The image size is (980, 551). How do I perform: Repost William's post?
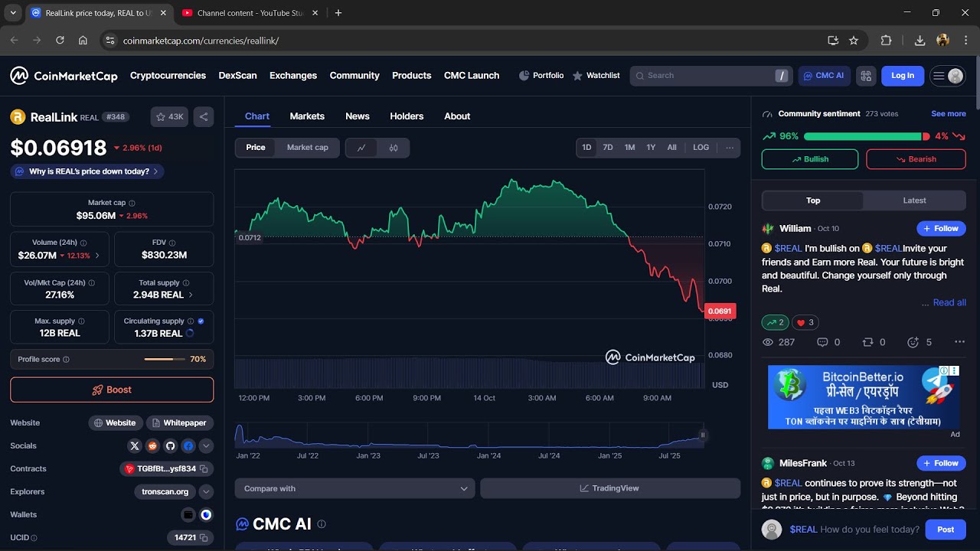click(874, 342)
